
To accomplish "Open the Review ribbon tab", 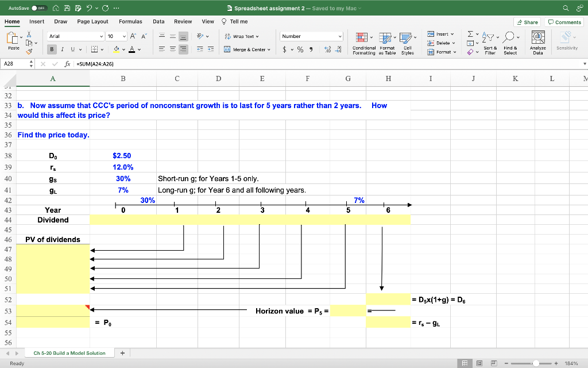I will pos(183,21).
